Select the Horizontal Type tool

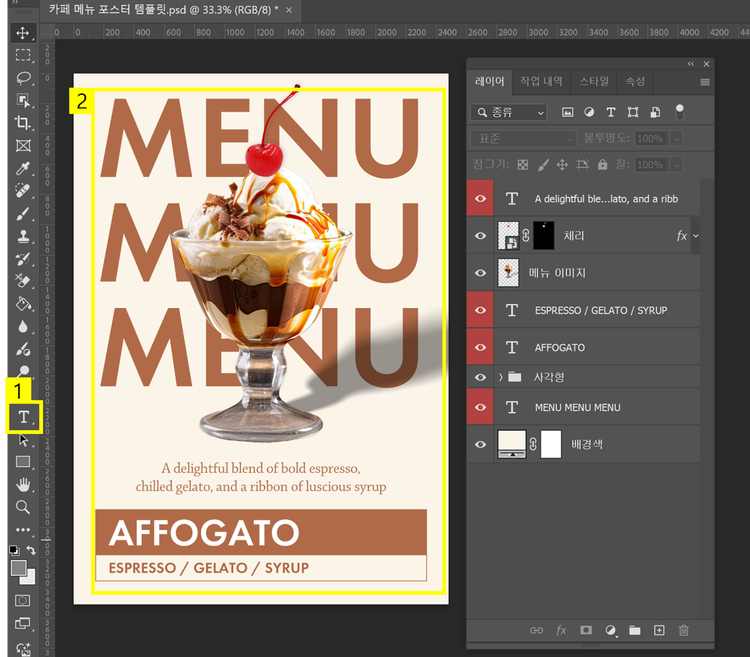[x=23, y=417]
